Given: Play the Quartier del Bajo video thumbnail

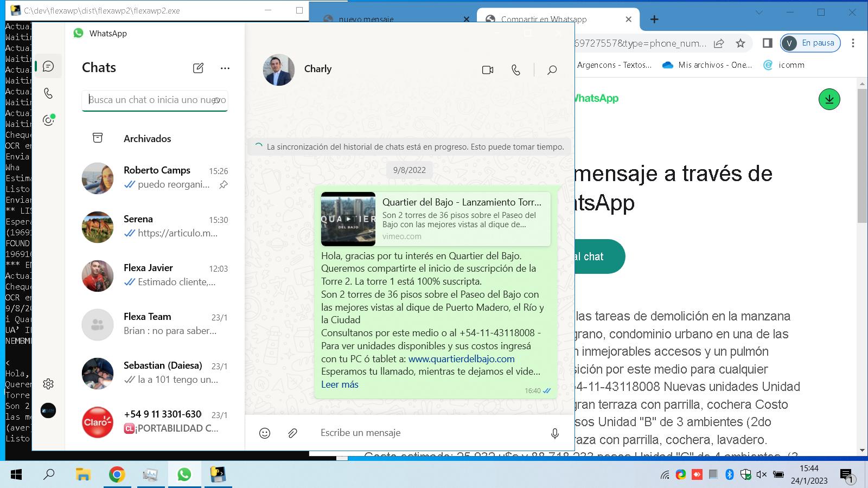Looking at the screenshot, I should point(348,219).
